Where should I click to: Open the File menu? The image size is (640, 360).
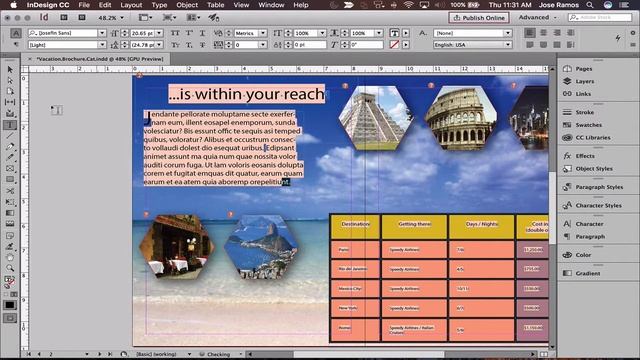(x=84, y=5)
